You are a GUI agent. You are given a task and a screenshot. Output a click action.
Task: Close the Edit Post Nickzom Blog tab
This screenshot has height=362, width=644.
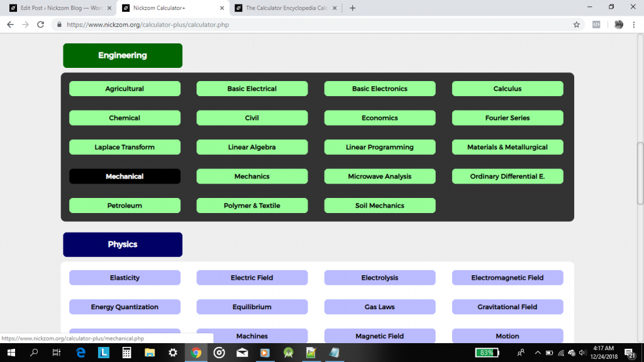[109, 8]
